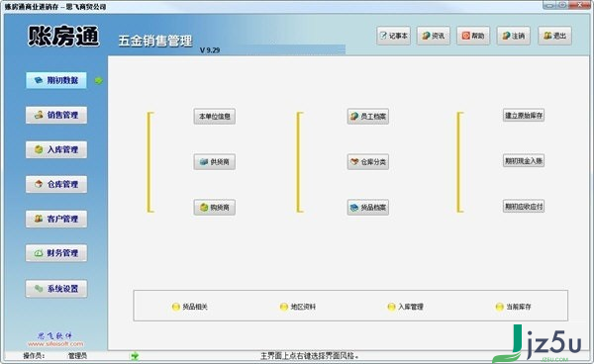Open 货品档案 goods files
594x364 pixels.
click(x=368, y=208)
